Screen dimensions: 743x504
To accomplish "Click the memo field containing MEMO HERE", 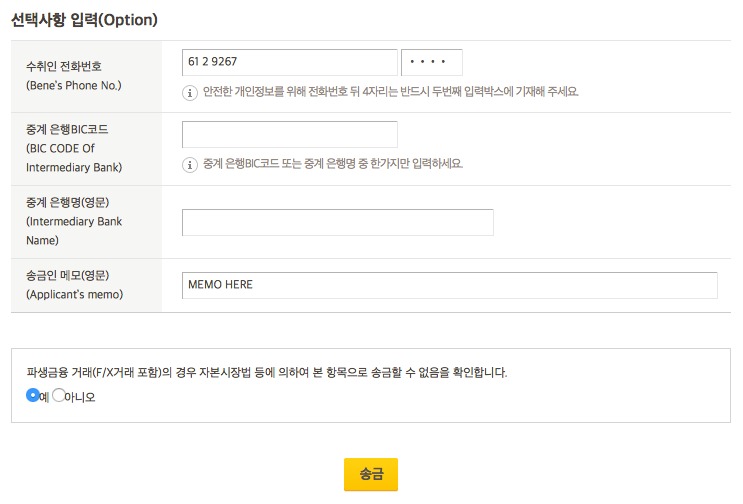I will click(449, 285).
